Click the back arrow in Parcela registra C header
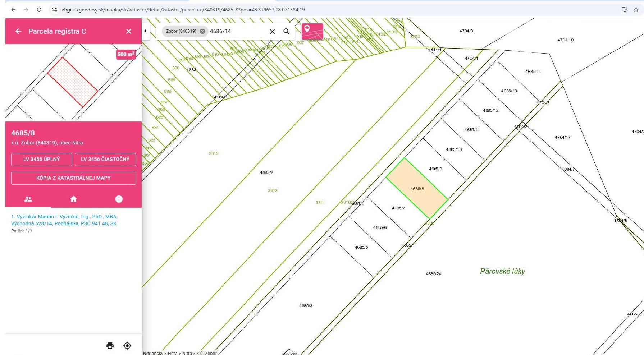 pyautogui.click(x=18, y=31)
